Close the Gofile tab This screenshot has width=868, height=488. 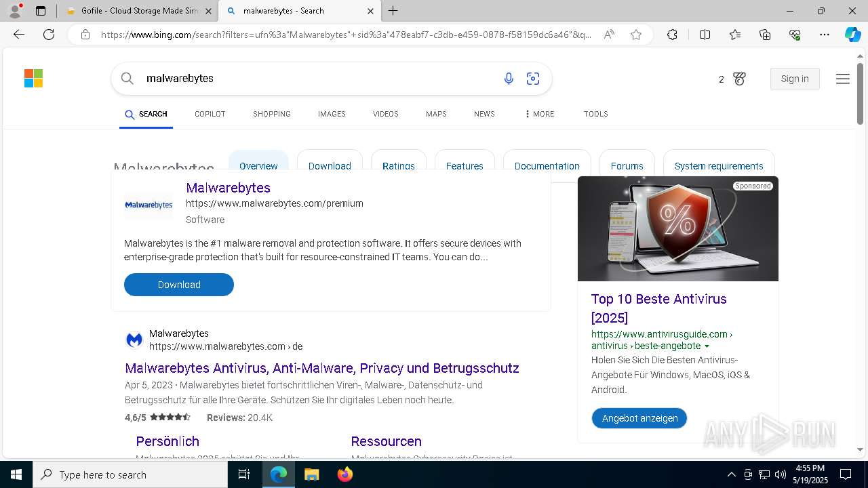[x=208, y=11]
